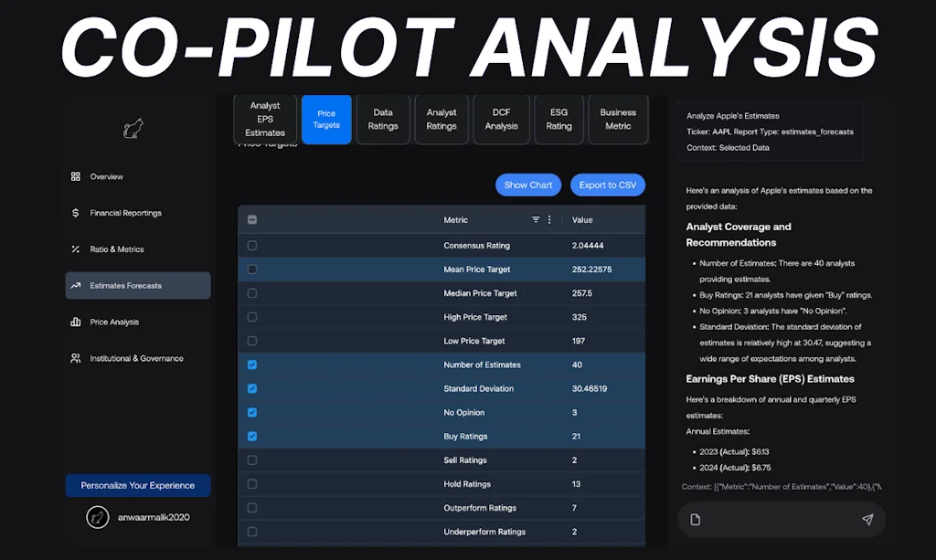Export the table using Export to CSV

608,185
